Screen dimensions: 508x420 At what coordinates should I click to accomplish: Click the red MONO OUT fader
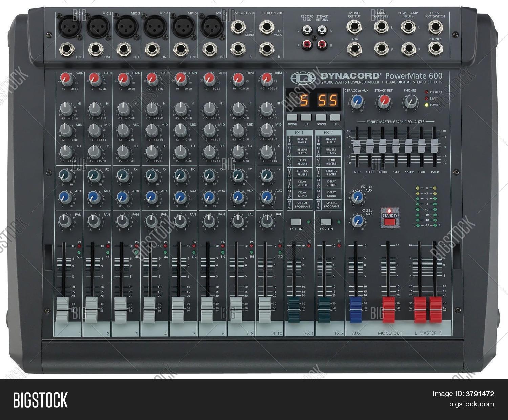pos(388,309)
